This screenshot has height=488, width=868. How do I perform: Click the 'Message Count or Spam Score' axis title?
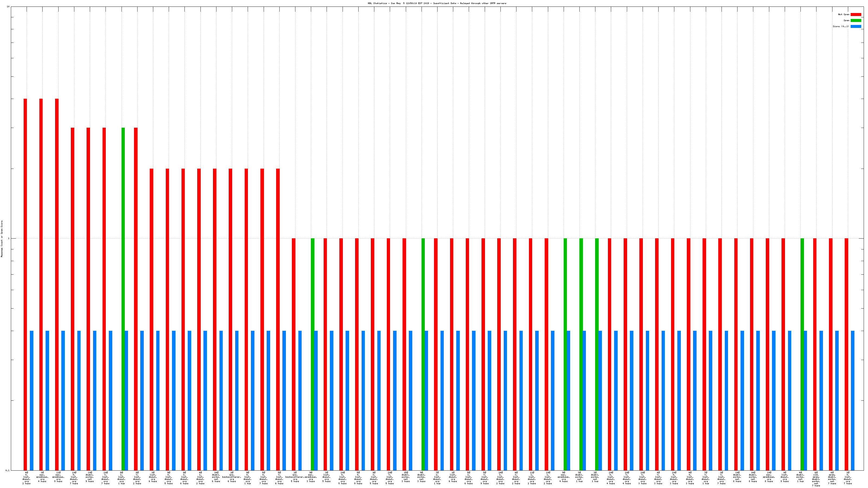click(2, 239)
